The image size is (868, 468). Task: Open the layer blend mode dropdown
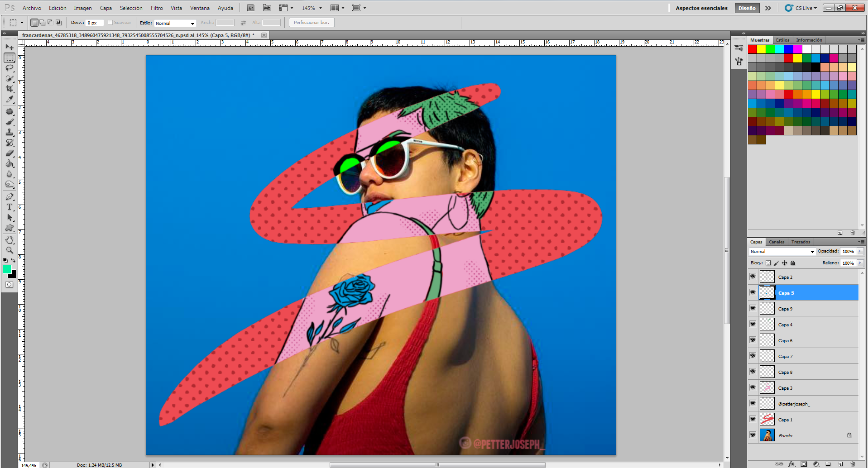coord(782,251)
